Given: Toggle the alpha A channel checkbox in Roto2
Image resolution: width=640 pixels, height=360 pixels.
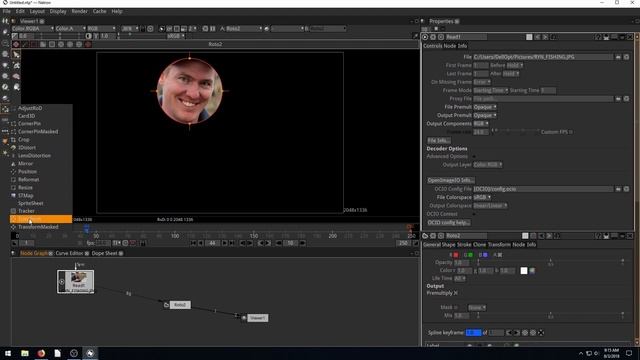Looking at the screenshot, I should tap(500, 255).
